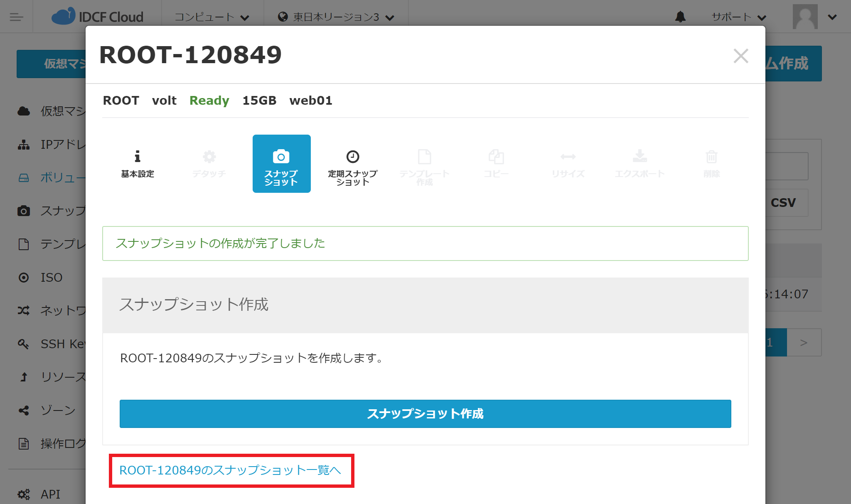Click the ゾーン share icon in the sidebar
851x504 pixels.
tap(24, 411)
